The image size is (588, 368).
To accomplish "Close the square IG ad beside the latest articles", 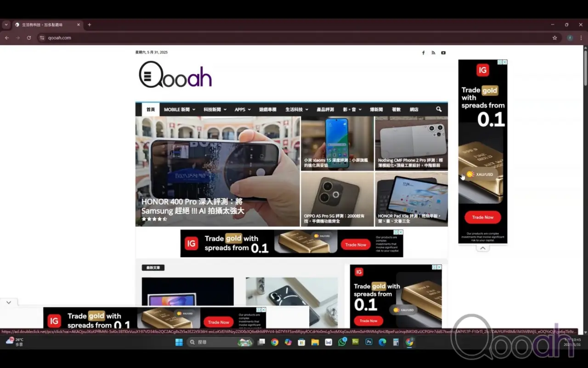I will (x=439, y=267).
